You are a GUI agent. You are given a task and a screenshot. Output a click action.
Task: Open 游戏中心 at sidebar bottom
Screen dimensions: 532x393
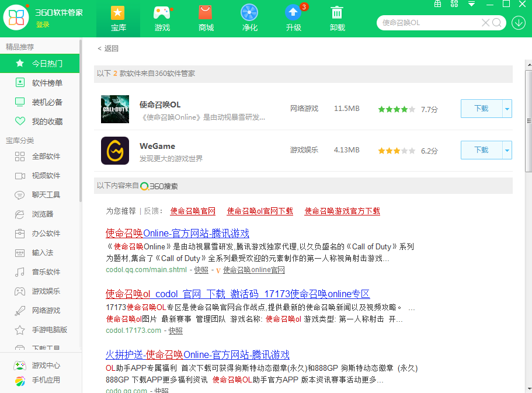[x=37, y=366]
